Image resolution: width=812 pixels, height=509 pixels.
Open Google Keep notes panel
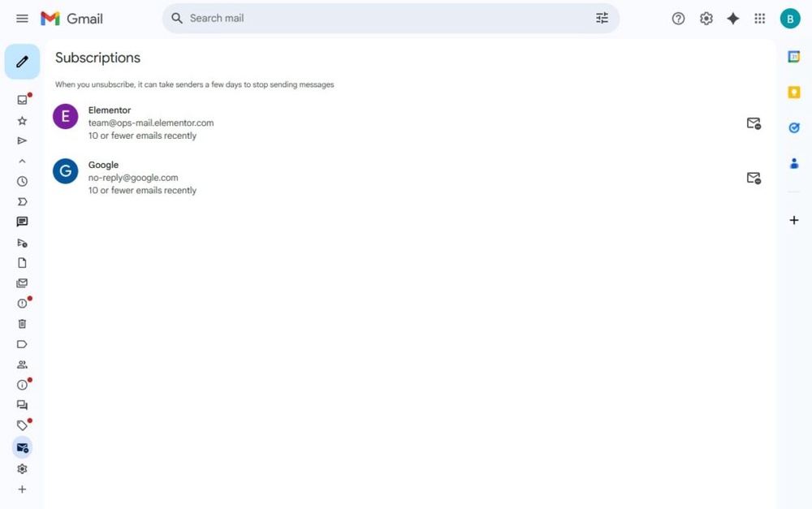793,93
